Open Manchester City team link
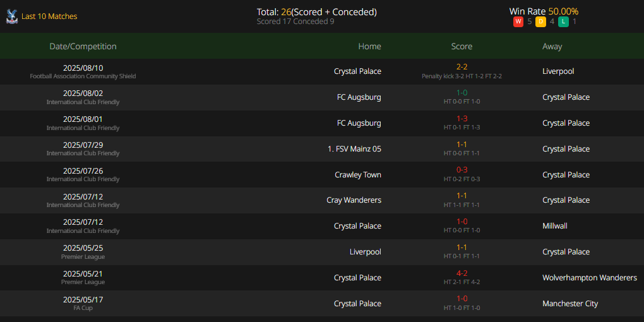 coord(570,304)
